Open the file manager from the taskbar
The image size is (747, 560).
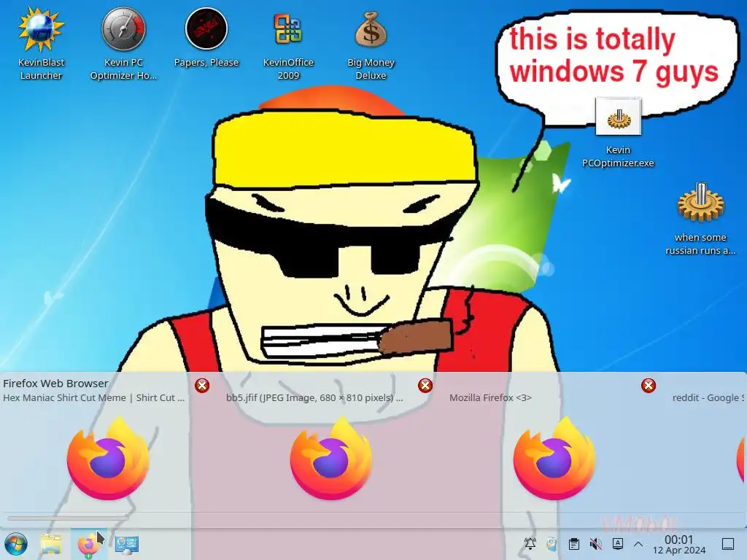pos(50,544)
